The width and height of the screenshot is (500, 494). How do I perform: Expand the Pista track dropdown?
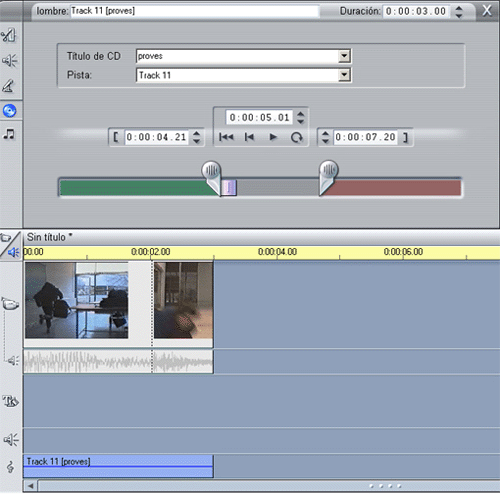coord(344,75)
